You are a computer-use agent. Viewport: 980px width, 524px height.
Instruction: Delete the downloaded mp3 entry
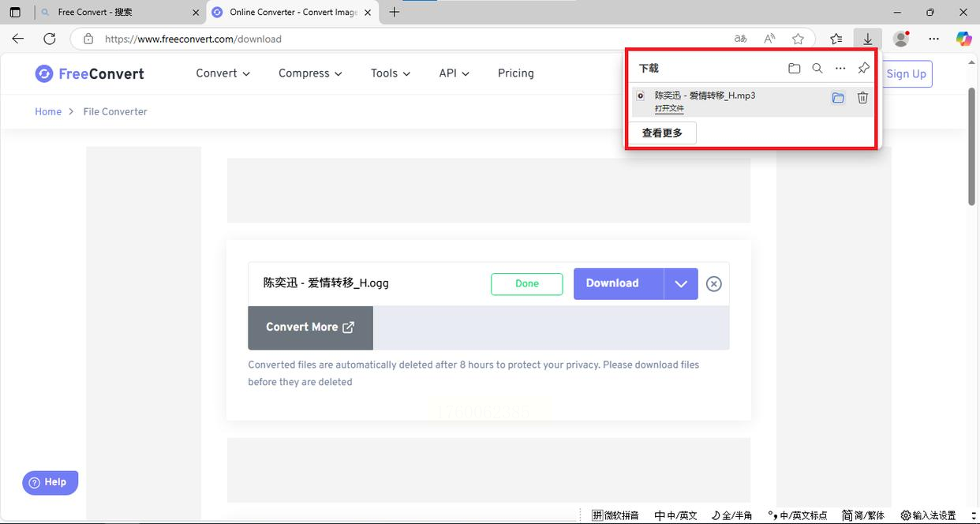pyautogui.click(x=862, y=98)
